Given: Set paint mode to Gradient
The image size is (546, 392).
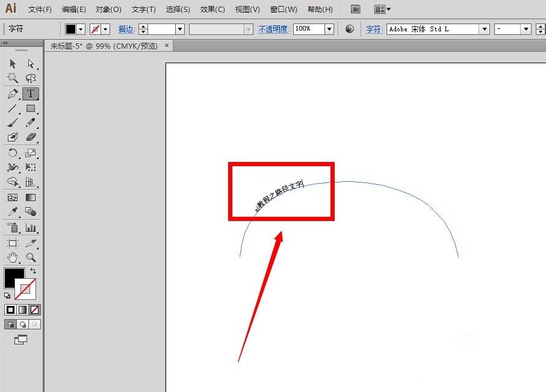Looking at the screenshot, I should [x=23, y=310].
